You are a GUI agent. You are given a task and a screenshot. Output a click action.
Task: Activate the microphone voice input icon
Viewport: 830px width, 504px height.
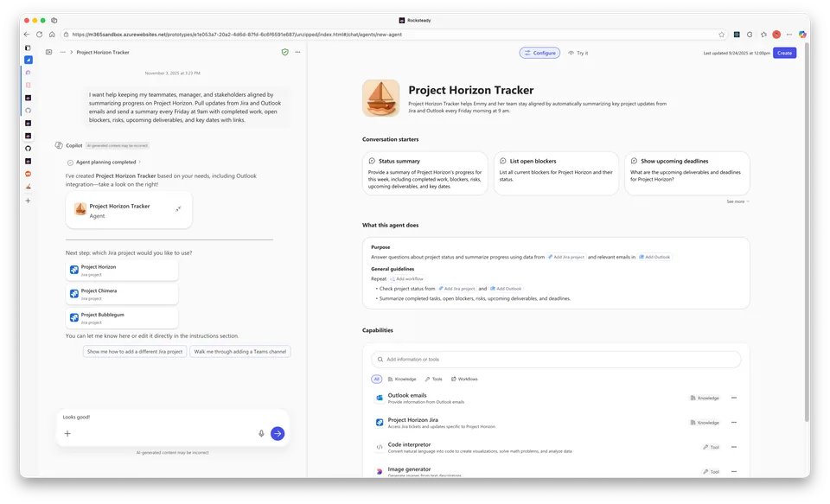point(261,434)
